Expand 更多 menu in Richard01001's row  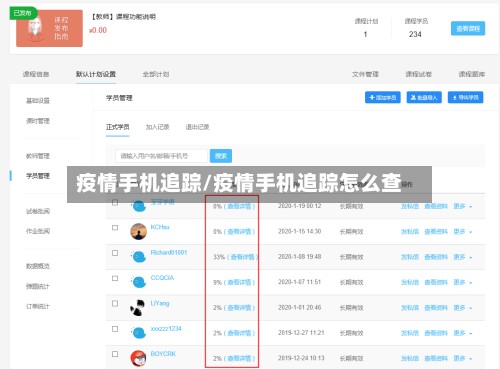(x=463, y=257)
